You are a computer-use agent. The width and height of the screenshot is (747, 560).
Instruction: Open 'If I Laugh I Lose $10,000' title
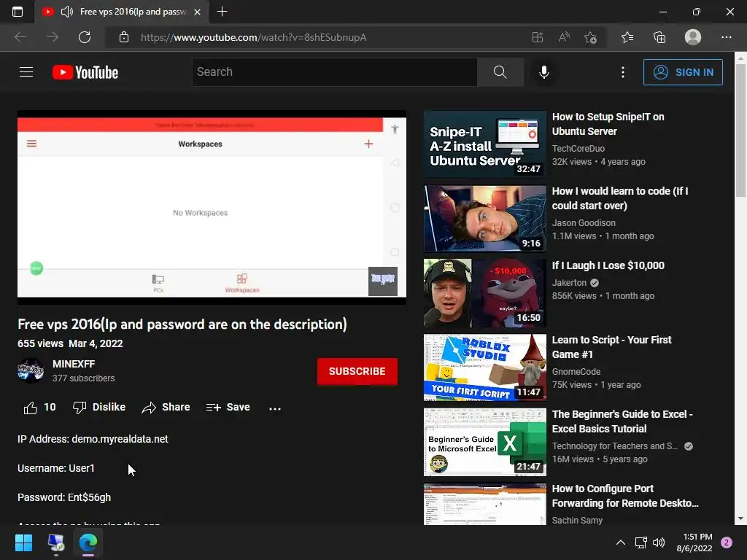(x=608, y=265)
